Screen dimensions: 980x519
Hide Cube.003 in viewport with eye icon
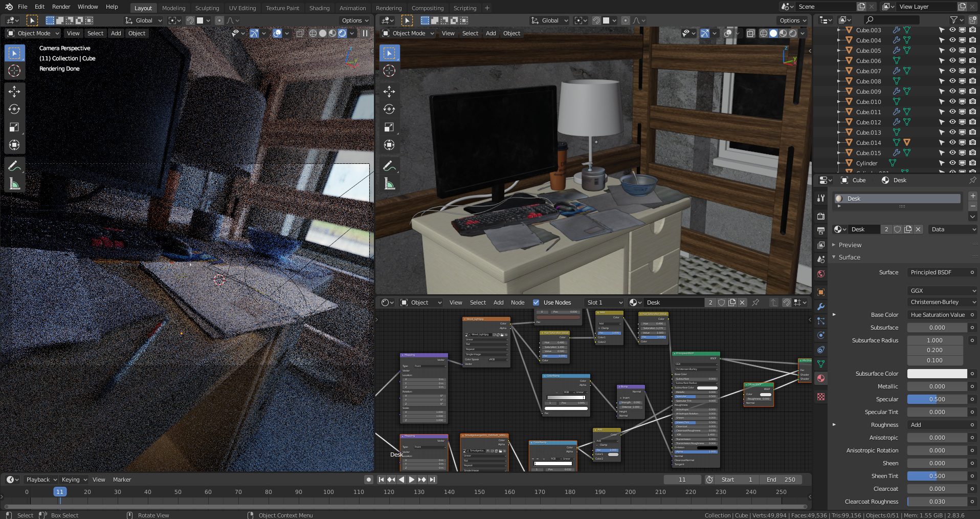[952, 30]
